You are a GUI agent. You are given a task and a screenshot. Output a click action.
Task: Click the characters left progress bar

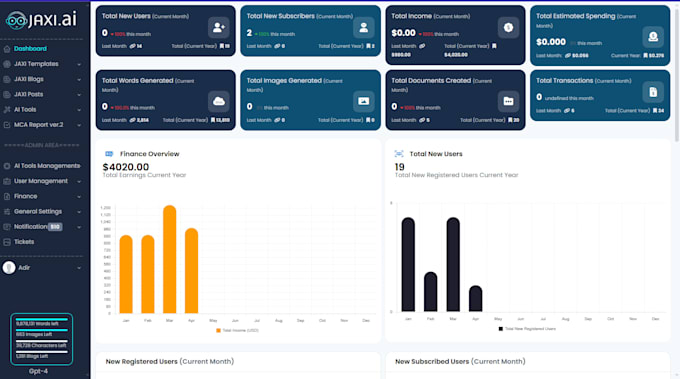(41, 341)
